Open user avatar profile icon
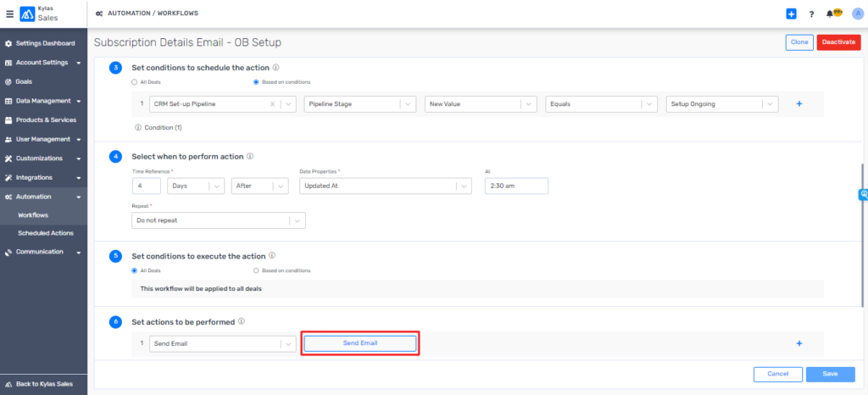 [x=858, y=14]
